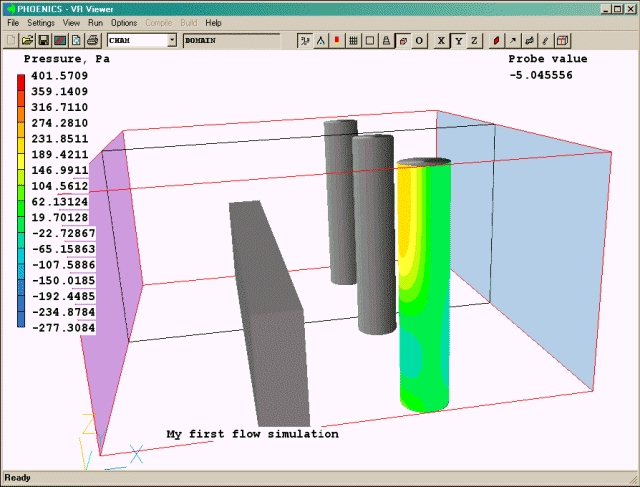Open the Run menu
Image resolution: width=640 pixels, height=487 pixels.
pos(95,22)
